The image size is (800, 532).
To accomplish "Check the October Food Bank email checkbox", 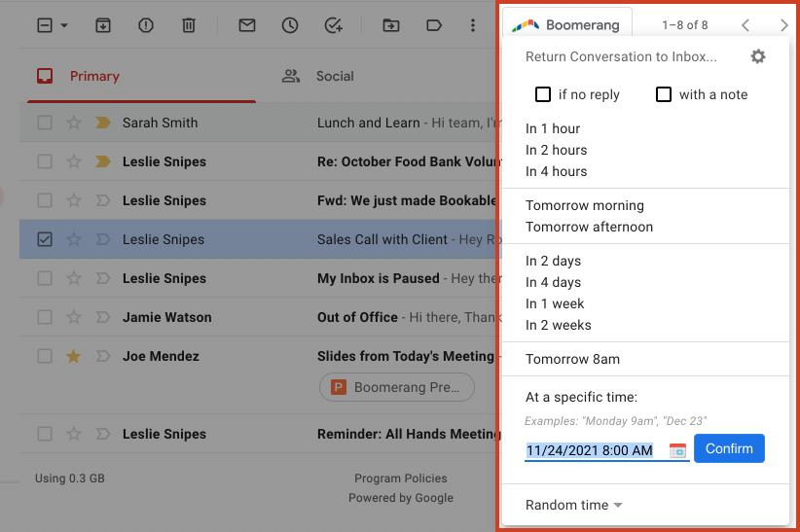I will pyautogui.click(x=45, y=161).
